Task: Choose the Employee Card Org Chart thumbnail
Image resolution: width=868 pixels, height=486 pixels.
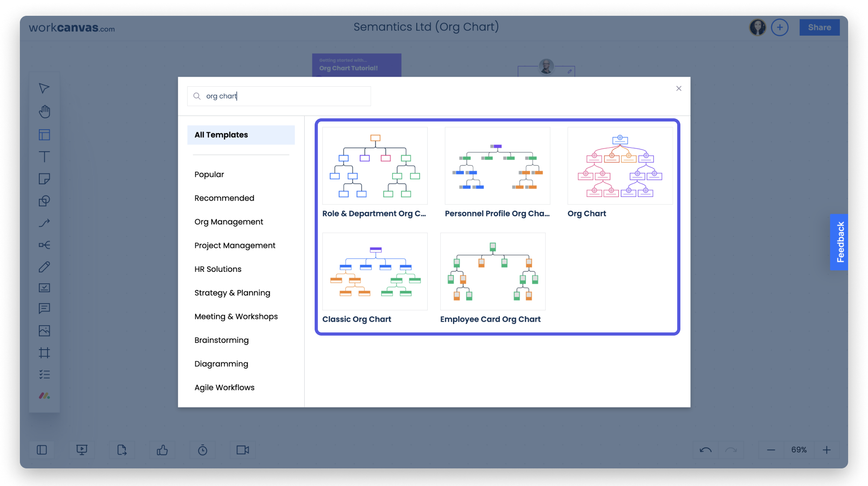Action: 493,271
